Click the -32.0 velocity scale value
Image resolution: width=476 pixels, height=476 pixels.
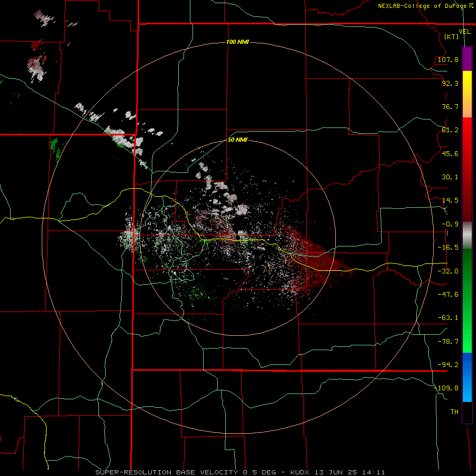point(448,271)
